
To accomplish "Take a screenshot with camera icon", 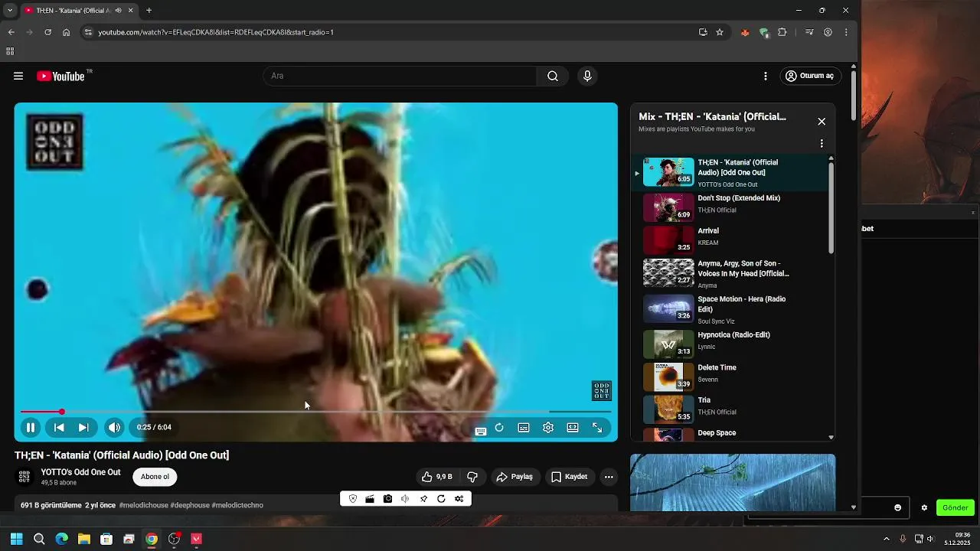I will click(x=388, y=499).
